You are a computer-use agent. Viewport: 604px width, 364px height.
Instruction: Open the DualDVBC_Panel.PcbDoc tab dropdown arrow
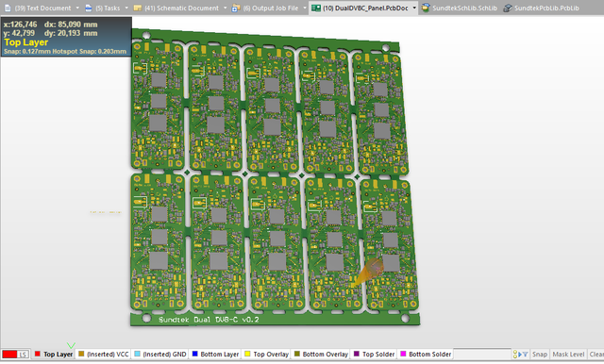[x=414, y=8]
